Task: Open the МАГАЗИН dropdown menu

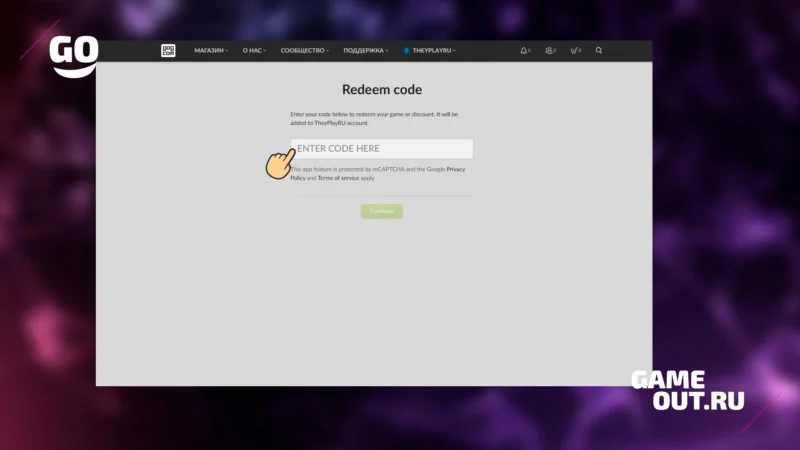Action: tap(211, 51)
